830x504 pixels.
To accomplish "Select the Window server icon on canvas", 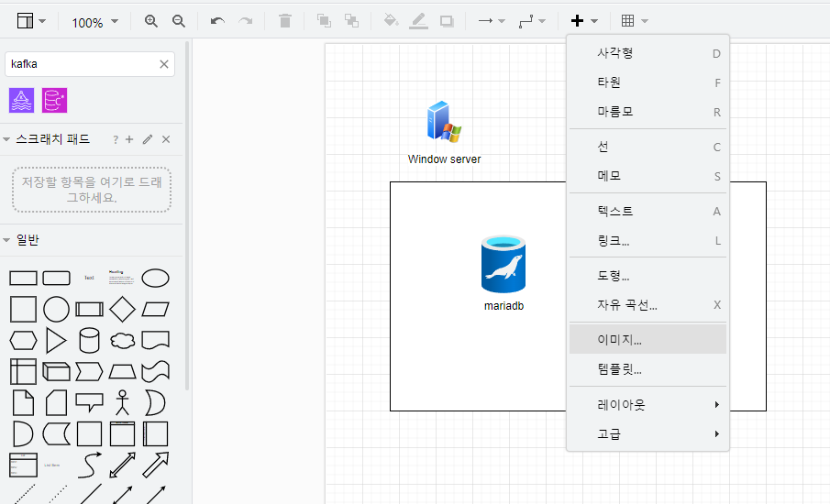I will (444, 122).
